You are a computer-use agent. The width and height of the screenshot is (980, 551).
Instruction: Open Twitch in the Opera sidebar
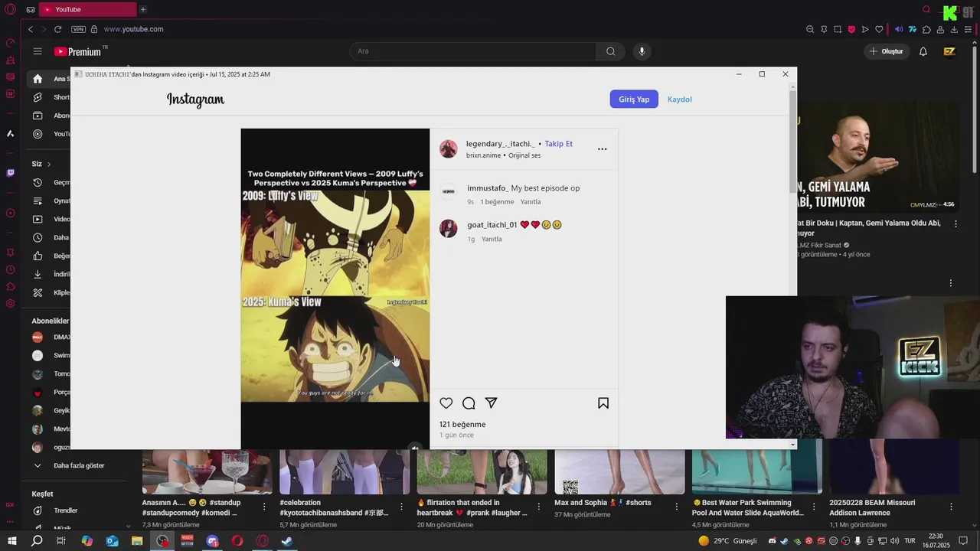pyautogui.click(x=10, y=173)
